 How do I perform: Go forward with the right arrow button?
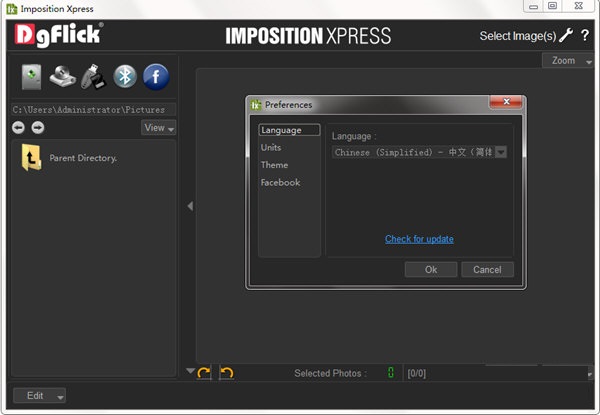[38, 127]
